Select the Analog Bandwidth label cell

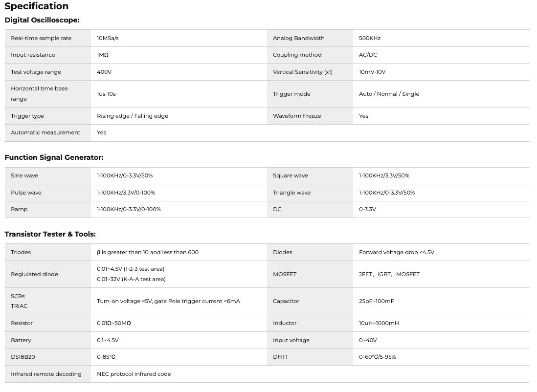click(x=298, y=38)
